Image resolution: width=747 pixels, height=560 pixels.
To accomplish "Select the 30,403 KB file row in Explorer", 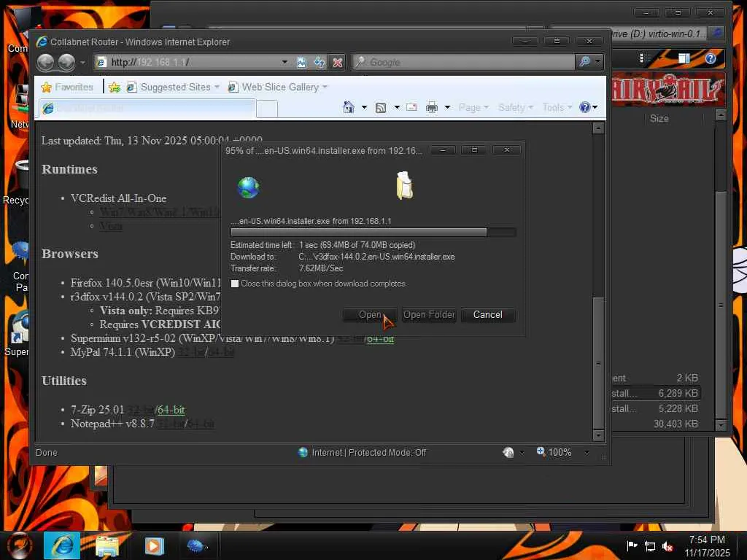I will tap(656, 424).
